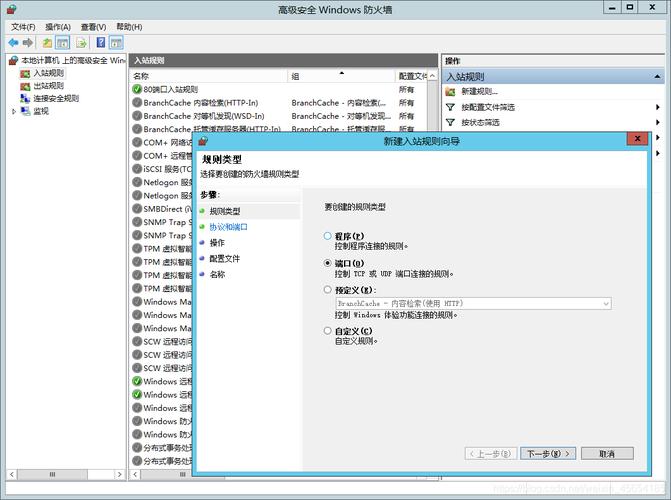
Task: Collapse the 入站规则 actions section arrow
Action: [657, 77]
